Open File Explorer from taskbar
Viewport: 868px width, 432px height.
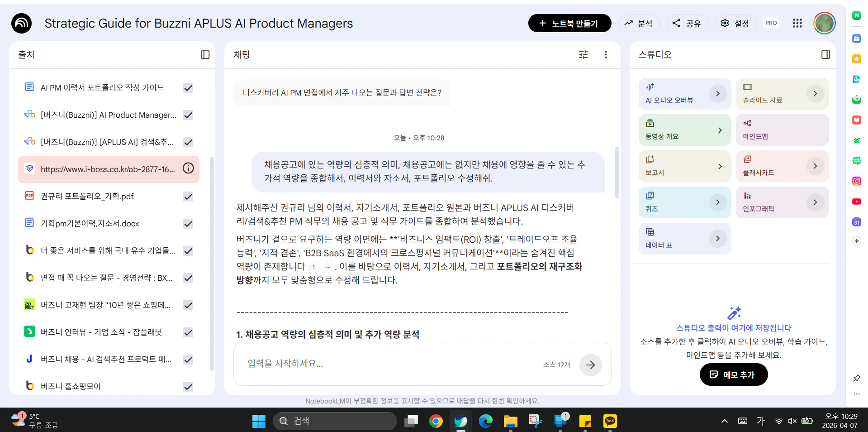[x=511, y=421]
